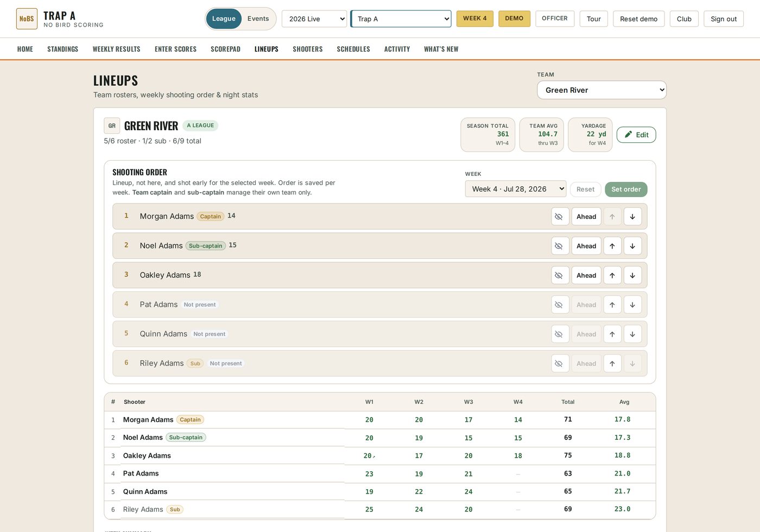The height and width of the screenshot is (532, 760).
Task: Open the 2026 Live season dropdown
Action: click(x=314, y=18)
